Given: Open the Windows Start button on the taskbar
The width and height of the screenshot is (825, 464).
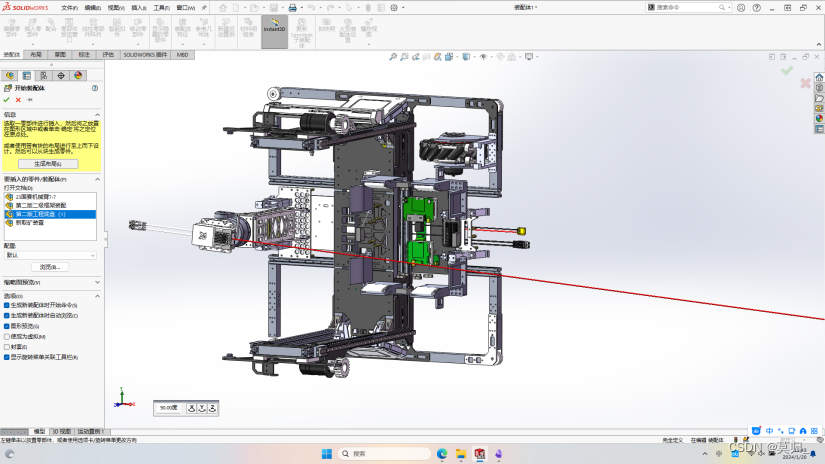Looking at the screenshot, I should coord(327,453).
